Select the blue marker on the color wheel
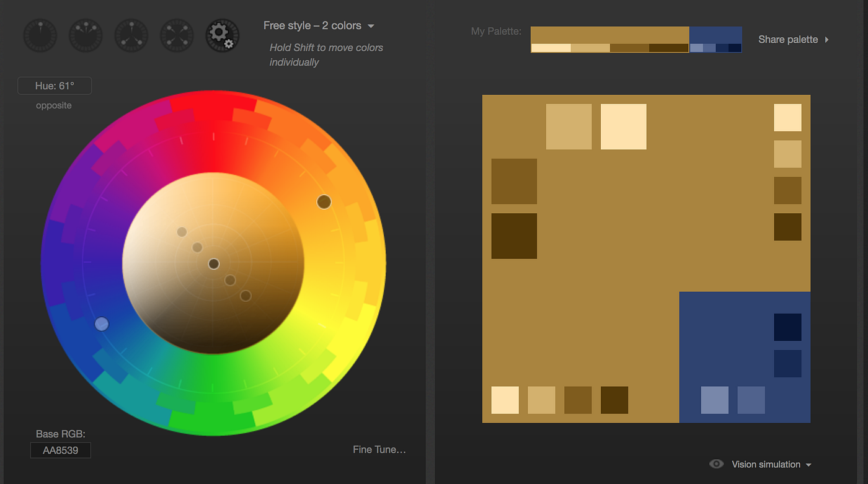The image size is (868, 484). [102, 323]
